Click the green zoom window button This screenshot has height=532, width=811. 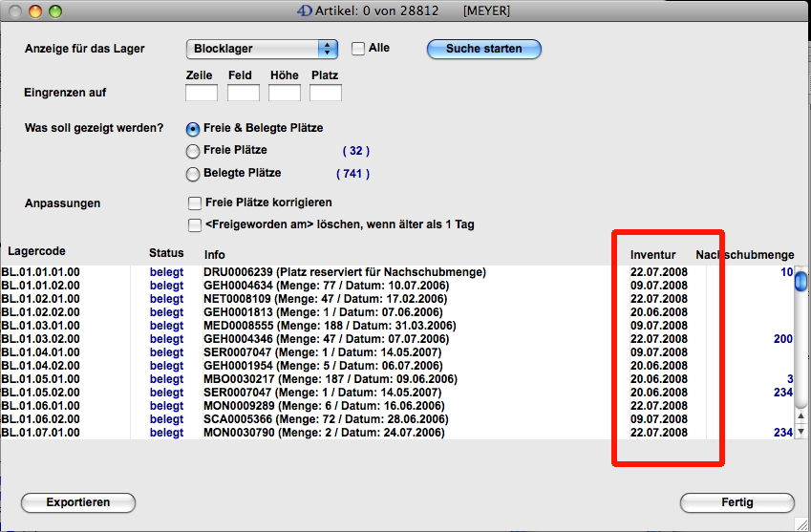coord(54,11)
